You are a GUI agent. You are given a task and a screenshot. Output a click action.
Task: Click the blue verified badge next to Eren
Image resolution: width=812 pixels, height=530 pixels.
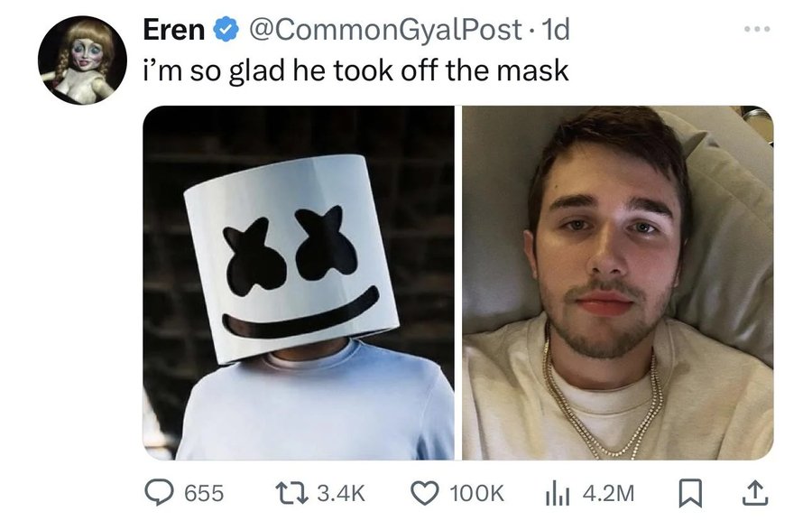pyautogui.click(x=223, y=30)
